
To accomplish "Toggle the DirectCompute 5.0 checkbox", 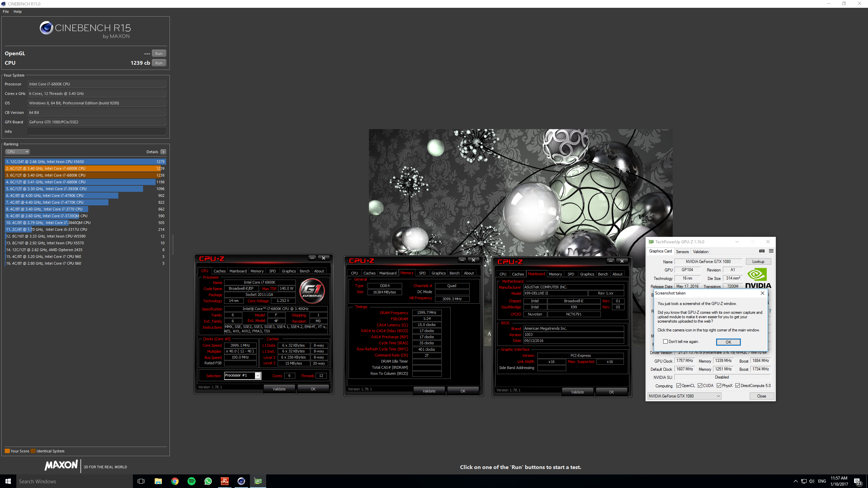I will 737,386.
